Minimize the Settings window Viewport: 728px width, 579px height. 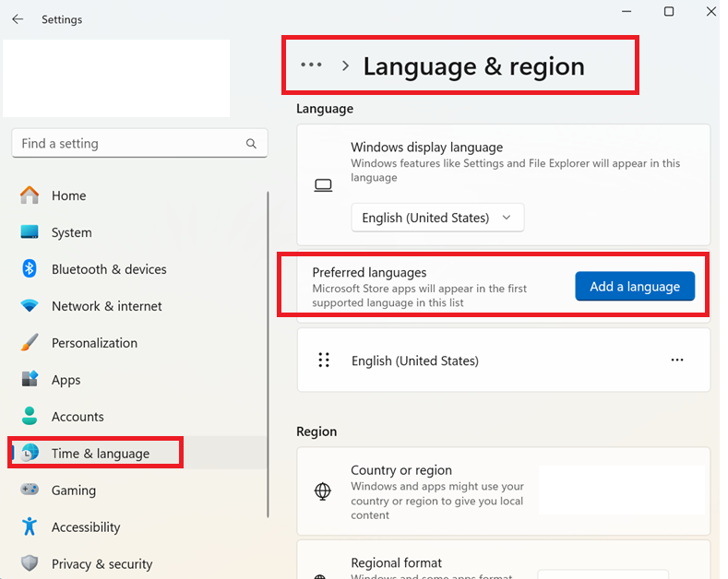pos(627,11)
